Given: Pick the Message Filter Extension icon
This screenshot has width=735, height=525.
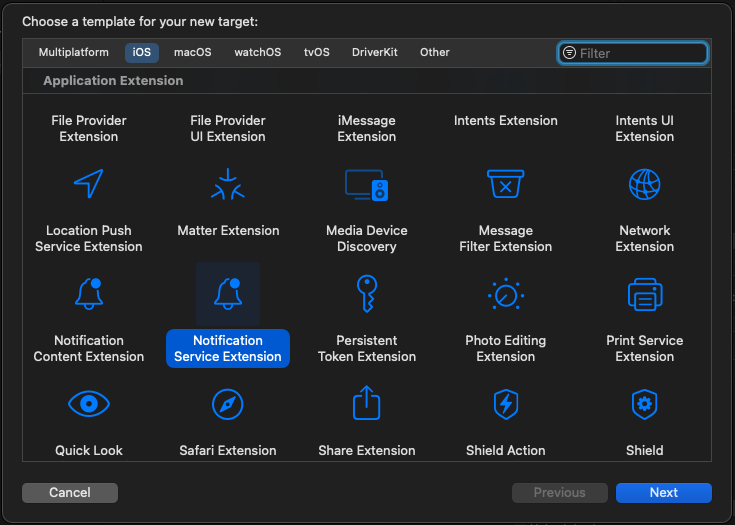Looking at the screenshot, I should click(506, 185).
